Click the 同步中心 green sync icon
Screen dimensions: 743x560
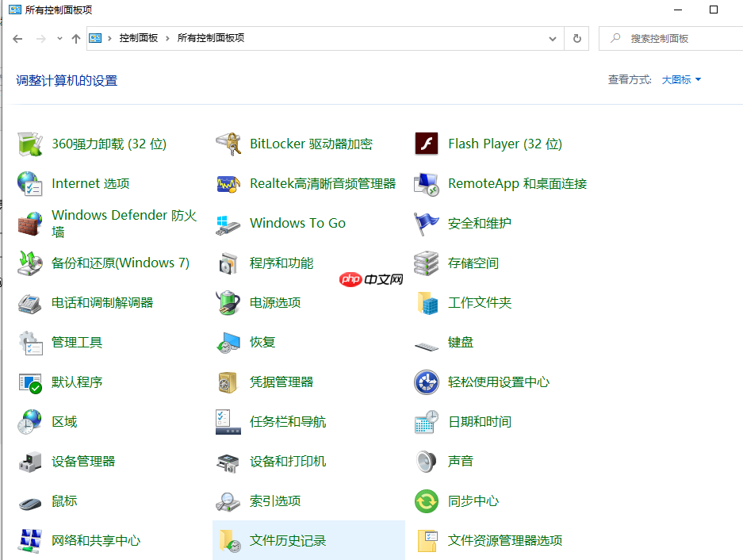point(427,501)
